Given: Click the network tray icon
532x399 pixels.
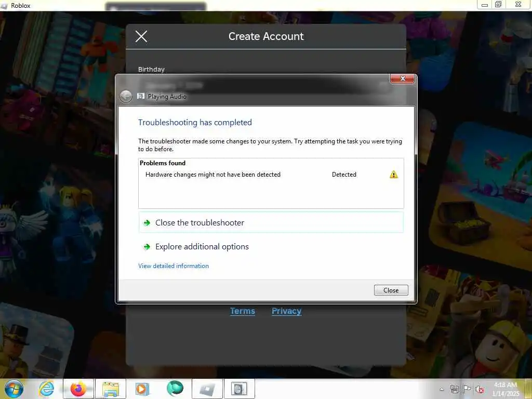Looking at the screenshot, I should coord(454,389).
